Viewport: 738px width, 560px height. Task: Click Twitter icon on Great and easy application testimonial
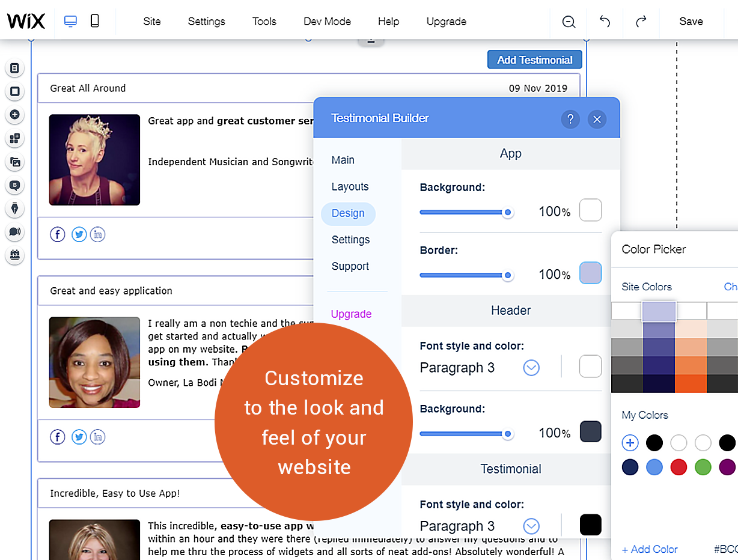click(x=79, y=437)
